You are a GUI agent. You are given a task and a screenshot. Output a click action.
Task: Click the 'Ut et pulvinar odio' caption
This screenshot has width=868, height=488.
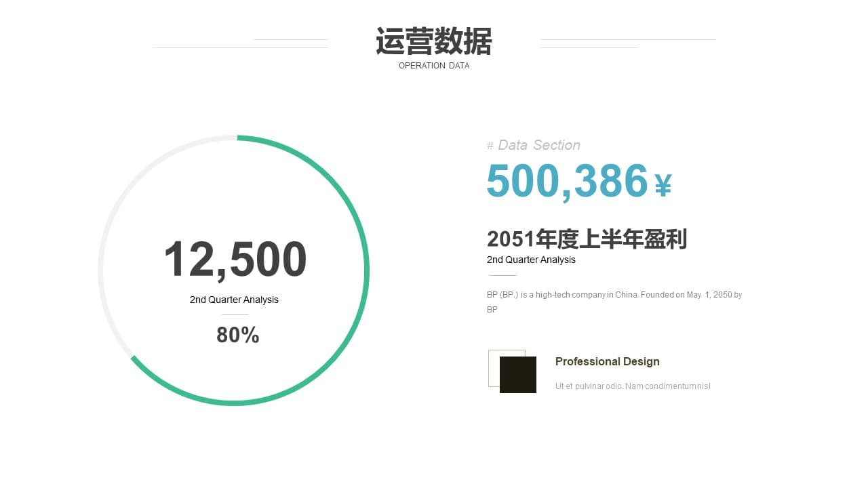click(x=633, y=386)
